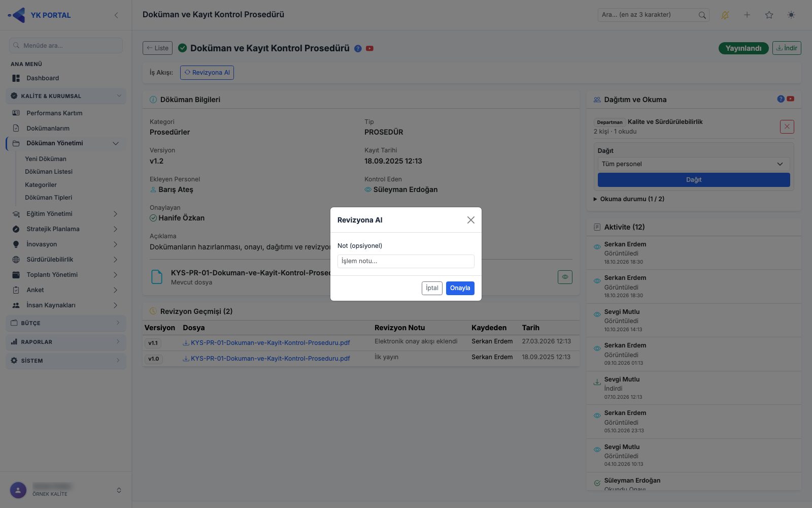
Task: Expand the Eğitim Yönetimi menu
Action: pos(66,214)
